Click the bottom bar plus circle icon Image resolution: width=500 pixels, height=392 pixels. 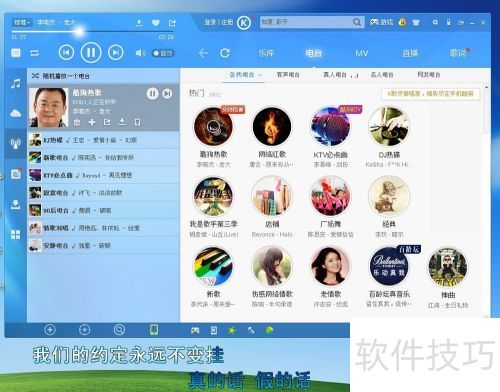click(50, 330)
